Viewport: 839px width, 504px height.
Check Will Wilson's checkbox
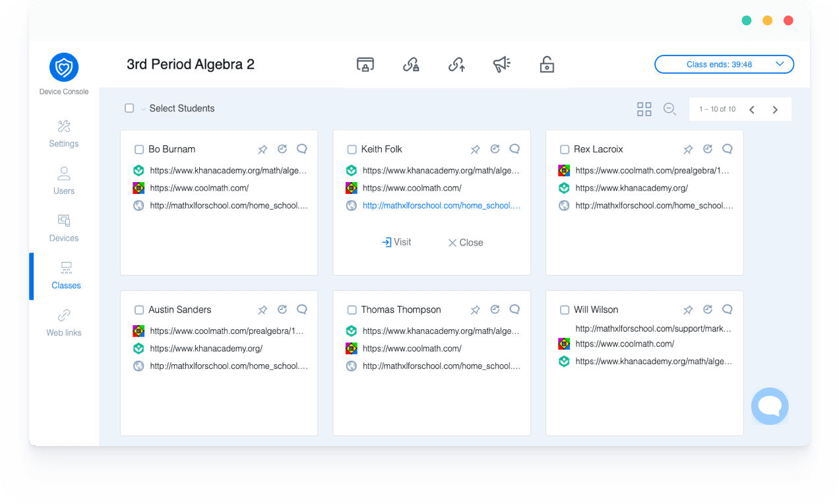coord(565,310)
